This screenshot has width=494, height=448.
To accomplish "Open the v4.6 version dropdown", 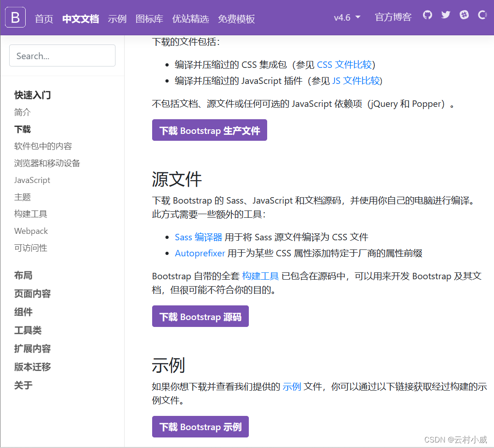I will 346,17.
